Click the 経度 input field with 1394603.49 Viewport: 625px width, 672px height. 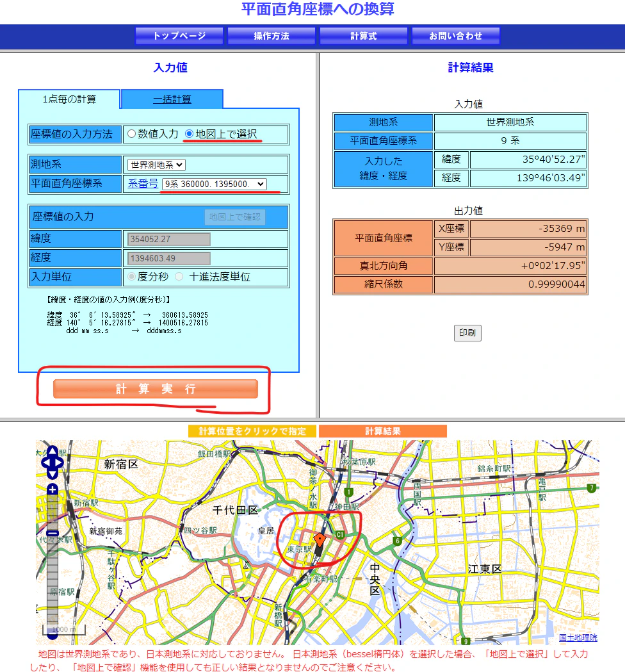point(169,258)
